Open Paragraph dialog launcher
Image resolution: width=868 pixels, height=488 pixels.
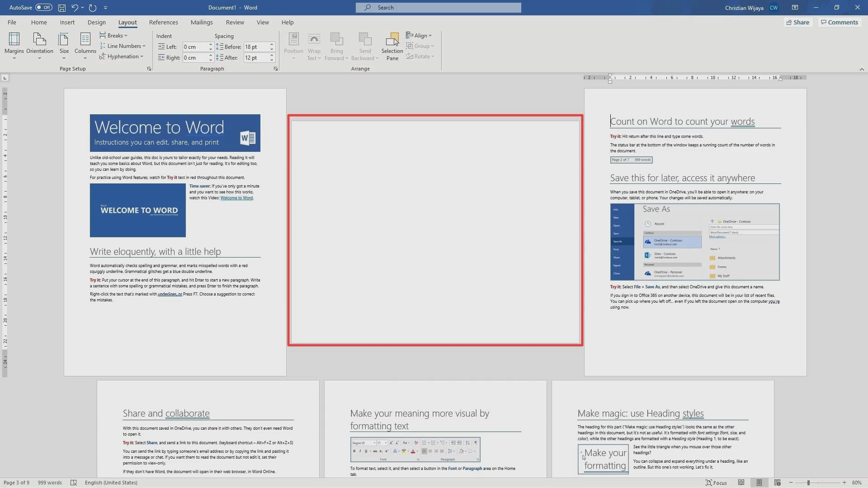(x=275, y=69)
